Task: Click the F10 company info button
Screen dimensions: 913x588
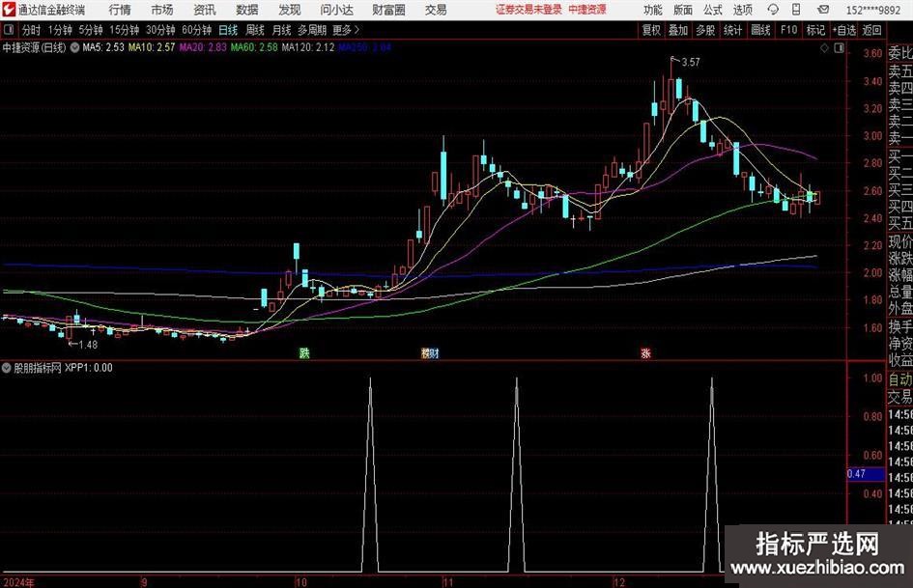Action: (788, 30)
